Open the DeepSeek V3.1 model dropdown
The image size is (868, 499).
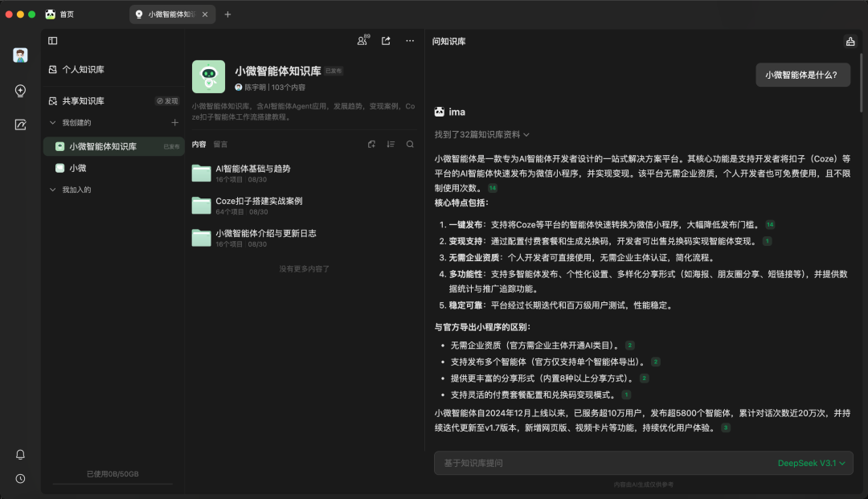click(811, 464)
